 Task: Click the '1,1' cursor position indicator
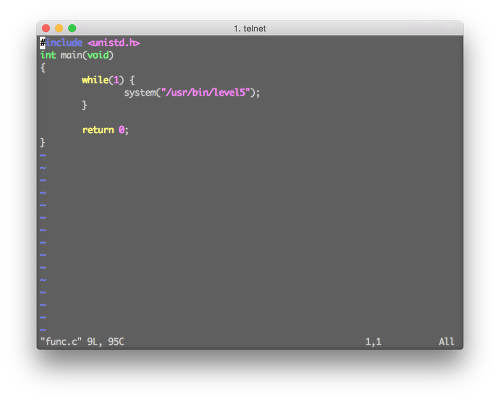click(373, 342)
